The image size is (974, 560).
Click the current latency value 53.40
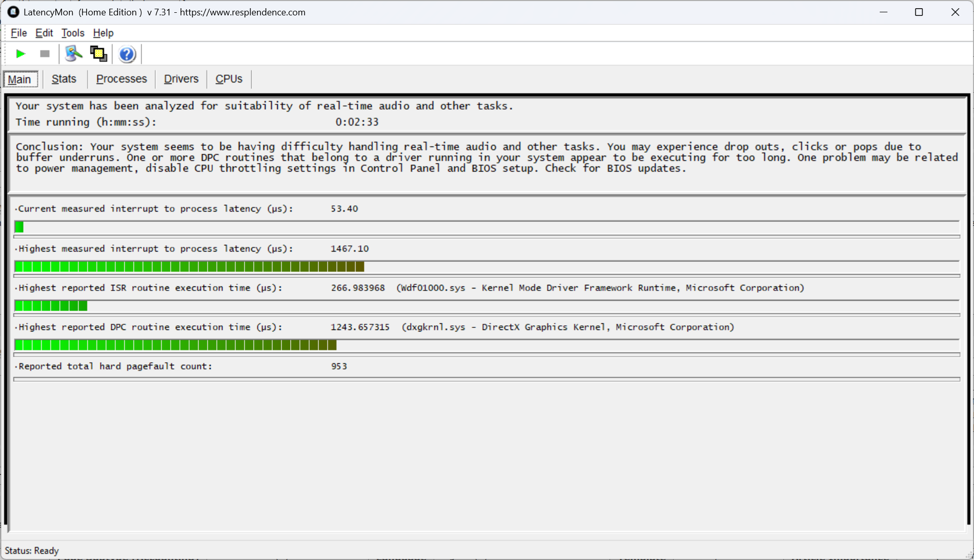(x=344, y=209)
